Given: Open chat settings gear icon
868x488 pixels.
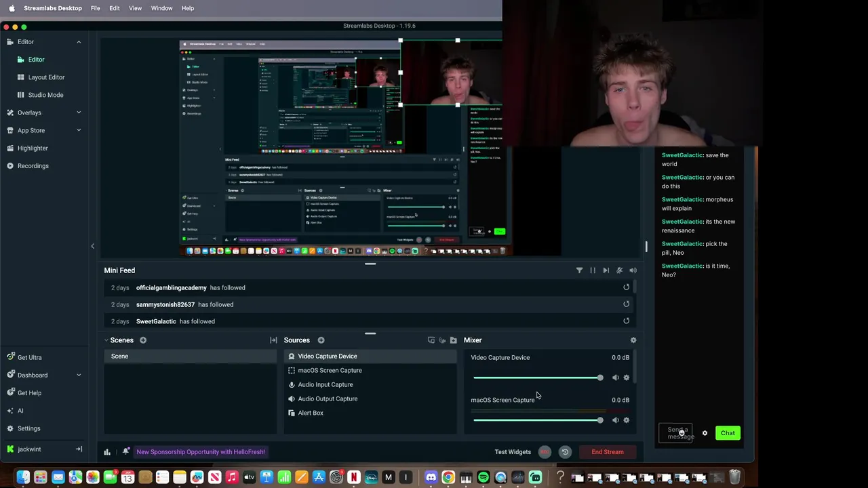Looking at the screenshot, I should pos(705,433).
